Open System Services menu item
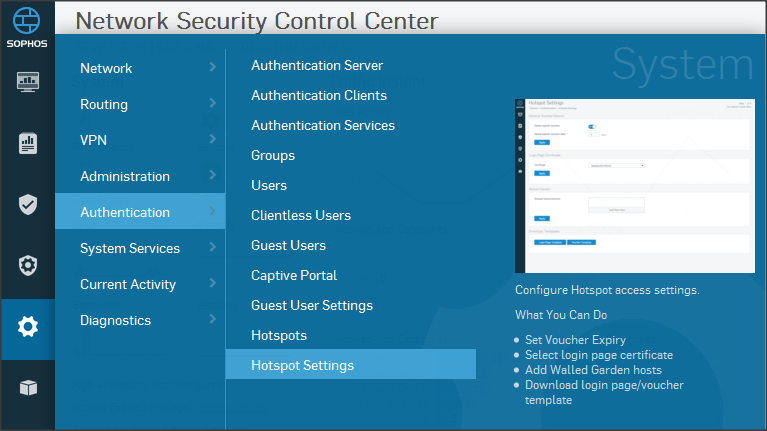The width and height of the screenshot is (767, 431). click(130, 248)
